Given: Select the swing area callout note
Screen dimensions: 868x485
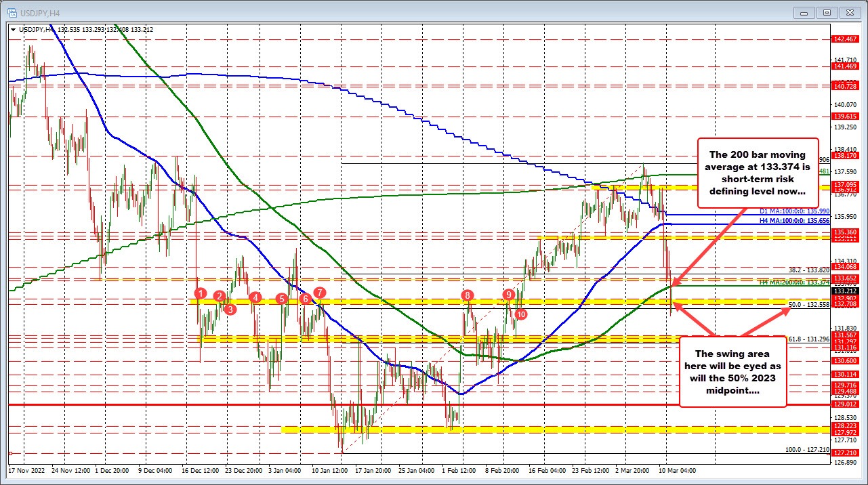Looking at the screenshot, I should [732, 371].
